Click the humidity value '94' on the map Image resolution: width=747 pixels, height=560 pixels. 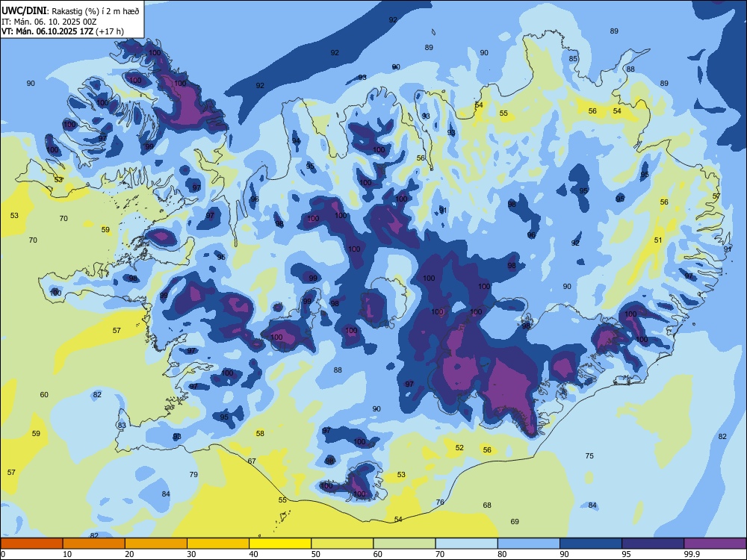click(297, 141)
